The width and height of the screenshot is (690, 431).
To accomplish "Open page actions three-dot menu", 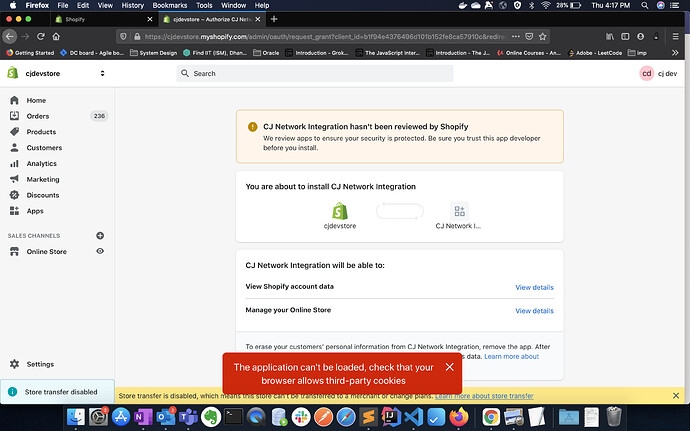I will (516, 37).
